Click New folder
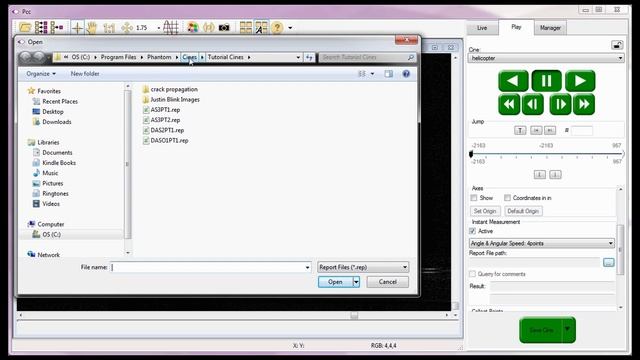 [x=85, y=74]
